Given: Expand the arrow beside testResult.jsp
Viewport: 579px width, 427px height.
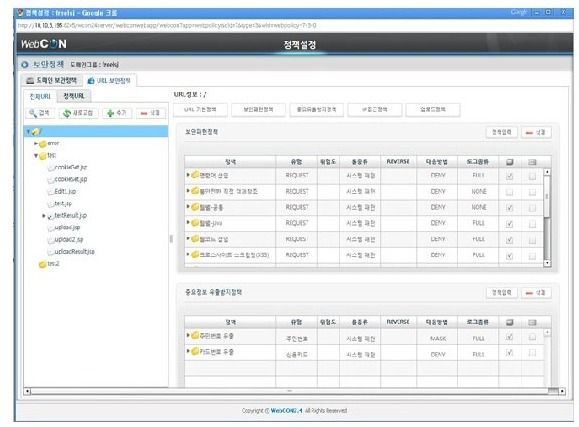Looking at the screenshot, I should pyautogui.click(x=44, y=216).
